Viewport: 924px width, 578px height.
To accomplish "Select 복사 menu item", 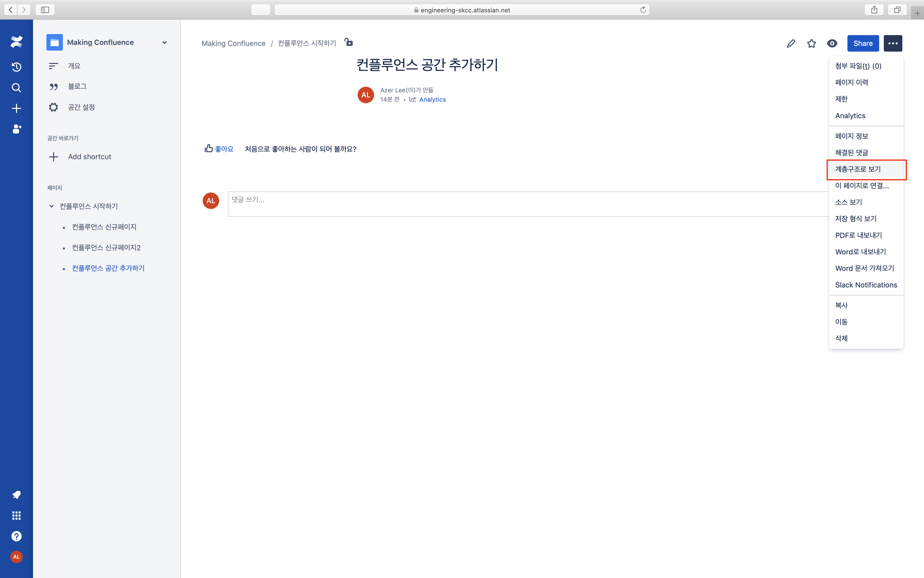I will (x=866, y=305).
